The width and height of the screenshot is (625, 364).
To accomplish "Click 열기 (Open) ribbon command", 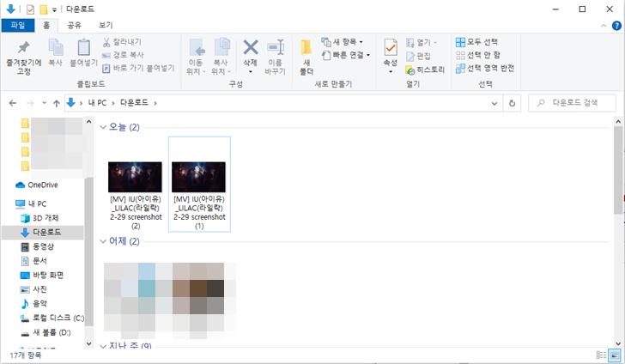I will pyautogui.click(x=422, y=42).
